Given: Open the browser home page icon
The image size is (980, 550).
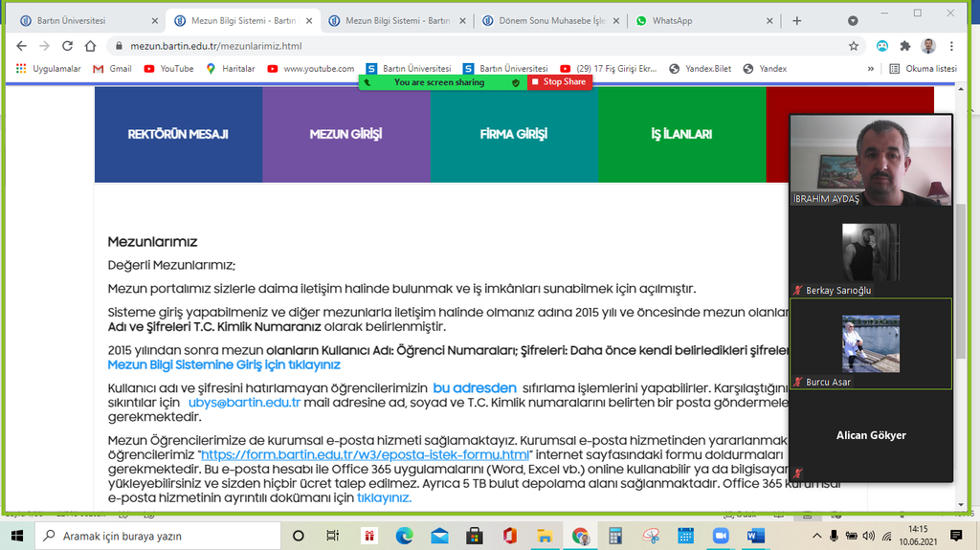Looking at the screenshot, I should tap(91, 46).
